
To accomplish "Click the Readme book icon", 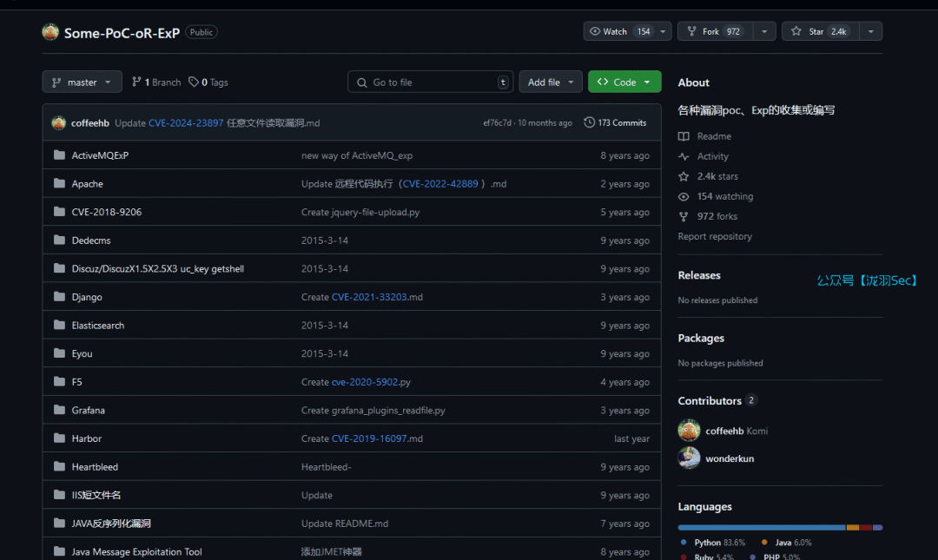I will (x=684, y=136).
